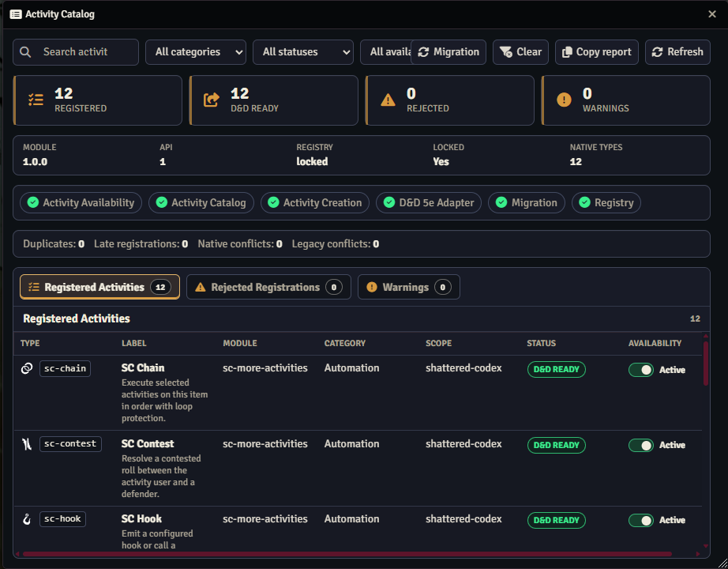Image resolution: width=728 pixels, height=569 pixels.
Task: Click the Activity Catalog title icon
Action: coord(16,14)
